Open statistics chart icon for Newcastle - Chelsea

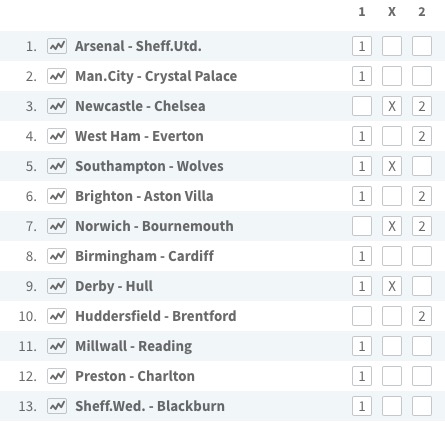(57, 106)
